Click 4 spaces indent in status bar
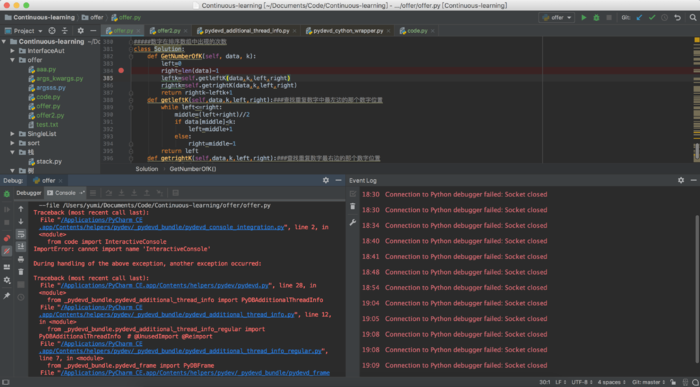 tap(612, 382)
